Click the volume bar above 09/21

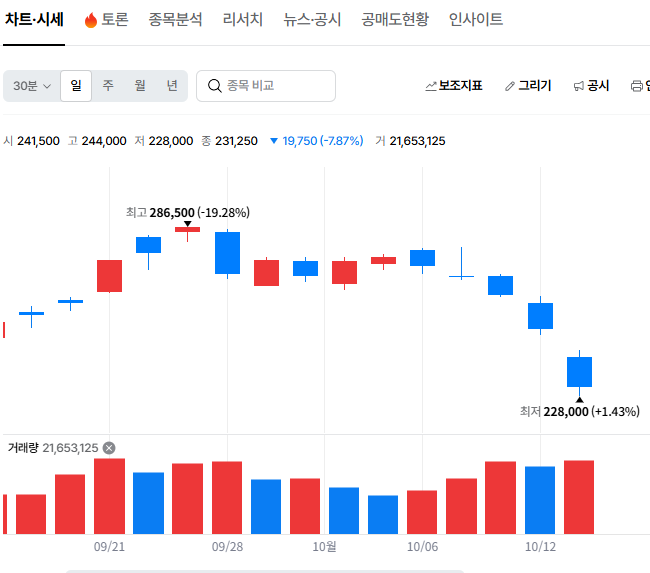click(x=109, y=496)
